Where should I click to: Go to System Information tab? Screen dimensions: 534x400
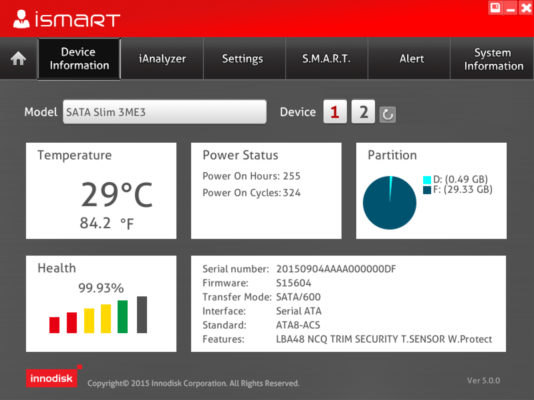click(493, 59)
